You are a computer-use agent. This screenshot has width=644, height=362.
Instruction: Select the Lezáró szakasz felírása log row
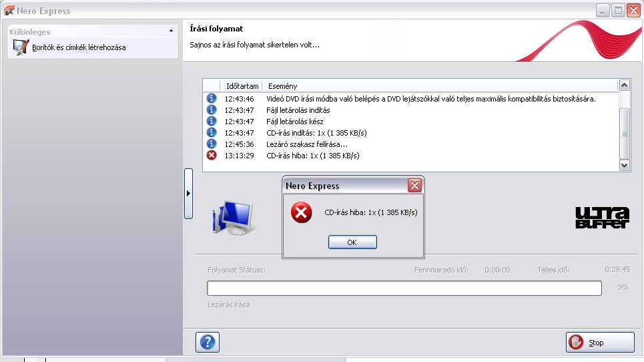point(410,144)
